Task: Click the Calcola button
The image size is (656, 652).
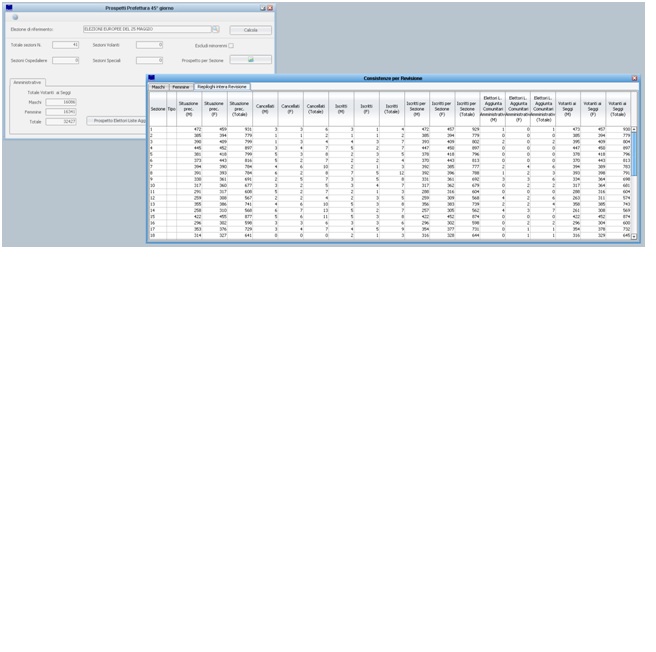Action: click(251, 30)
